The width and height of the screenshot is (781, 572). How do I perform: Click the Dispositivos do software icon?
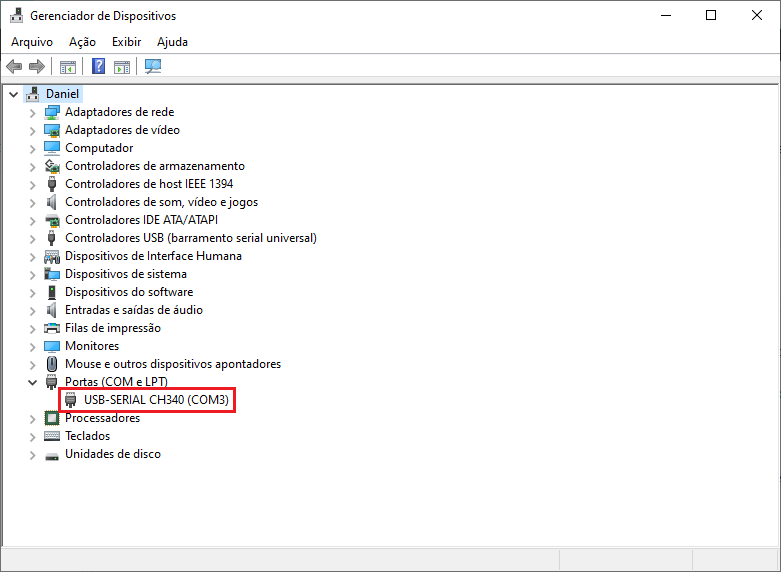(x=52, y=292)
